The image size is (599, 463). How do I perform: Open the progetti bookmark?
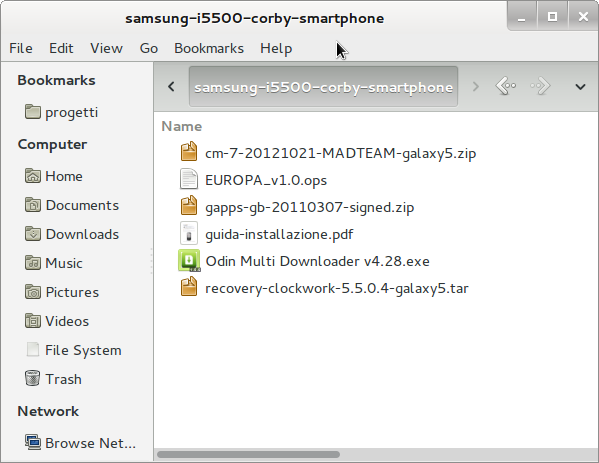coord(62,112)
